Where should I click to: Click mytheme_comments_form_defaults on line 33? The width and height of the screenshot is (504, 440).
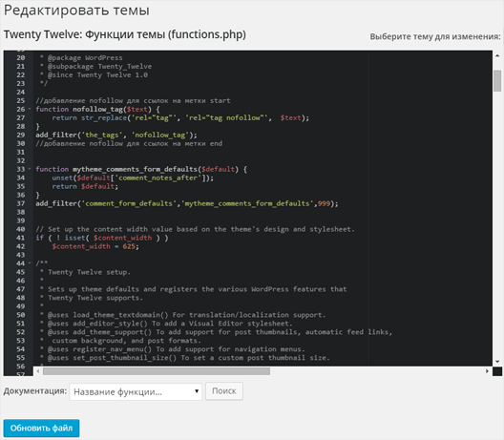point(135,169)
